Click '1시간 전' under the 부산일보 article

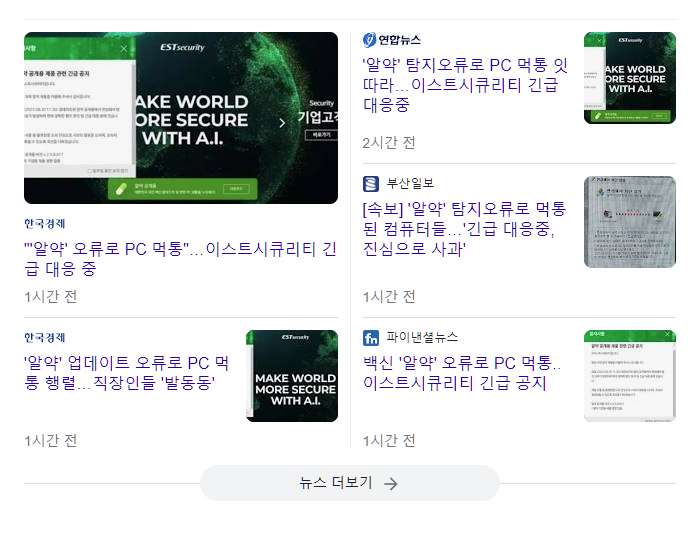(x=389, y=296)
